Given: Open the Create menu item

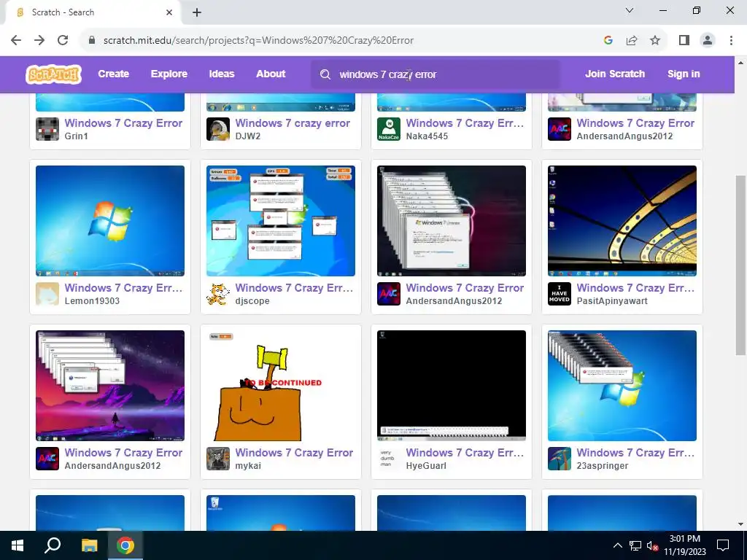Looking at the screenshot, I should (113, 74).
